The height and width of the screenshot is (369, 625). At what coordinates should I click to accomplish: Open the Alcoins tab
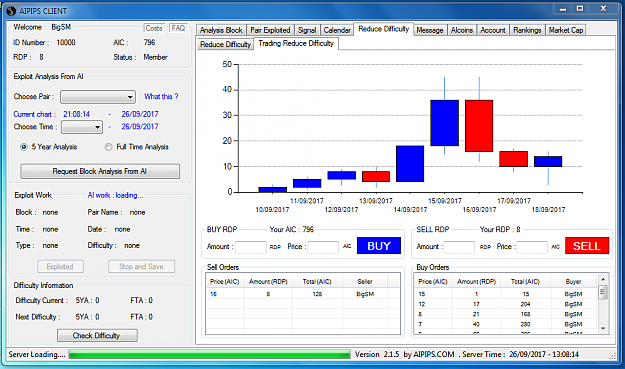[462, 30]
